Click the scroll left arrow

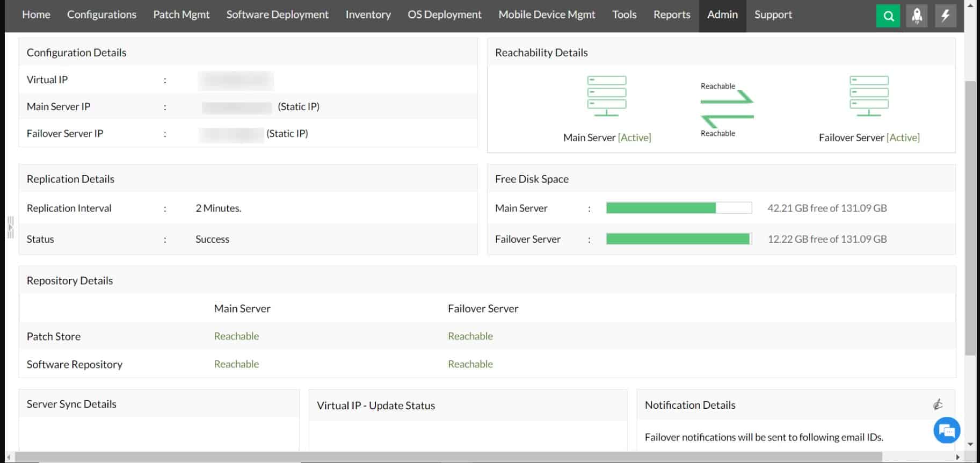(8, 457)
